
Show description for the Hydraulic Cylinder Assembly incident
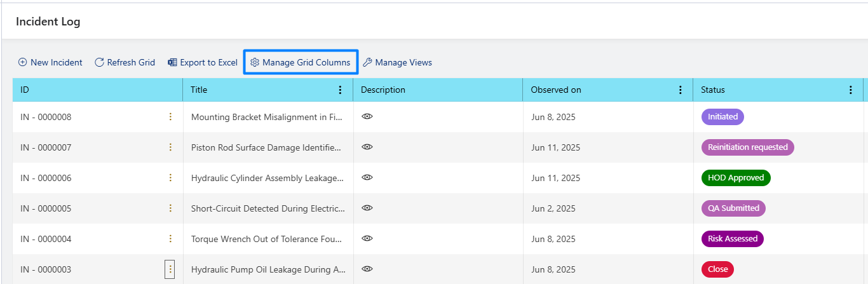pyautogui.click(x=367, y=177)
